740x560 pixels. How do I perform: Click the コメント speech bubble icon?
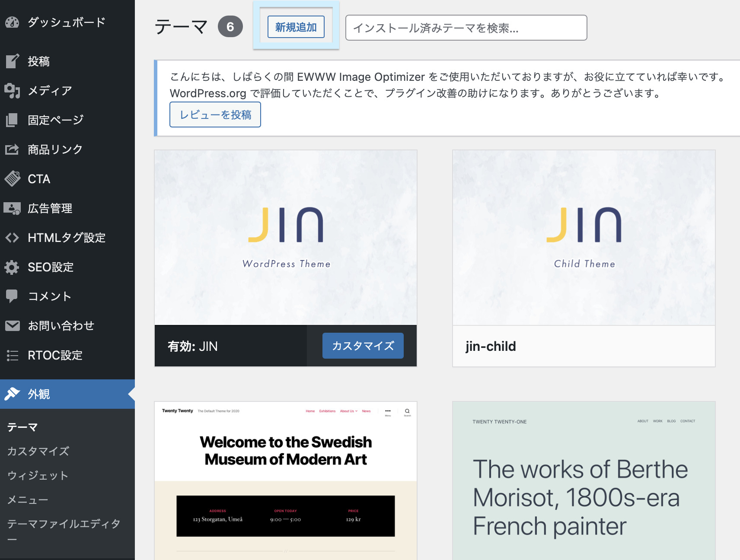pyautogui.click(x=12, y=296)
